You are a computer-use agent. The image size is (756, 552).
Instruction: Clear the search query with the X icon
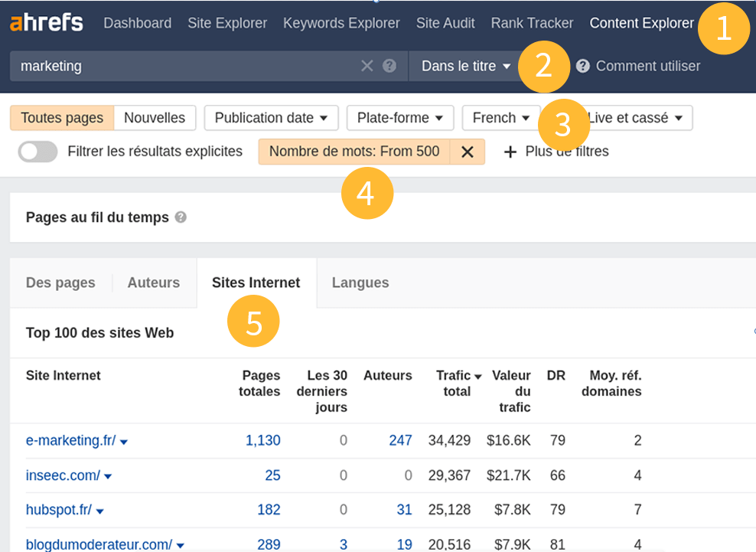click(x=367, y=66)
